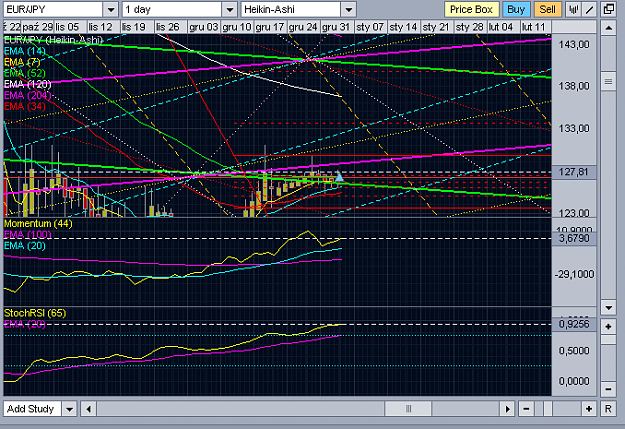This screenshot has height=429, width=625.
Task: Click the vertical scrollbar grip handle
Action: click(608, 82)
